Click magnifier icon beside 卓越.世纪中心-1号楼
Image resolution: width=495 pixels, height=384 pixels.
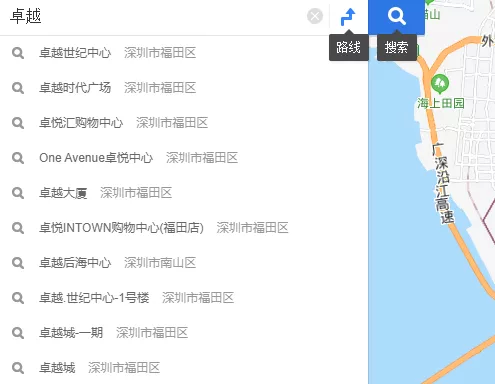coord(18,298)
